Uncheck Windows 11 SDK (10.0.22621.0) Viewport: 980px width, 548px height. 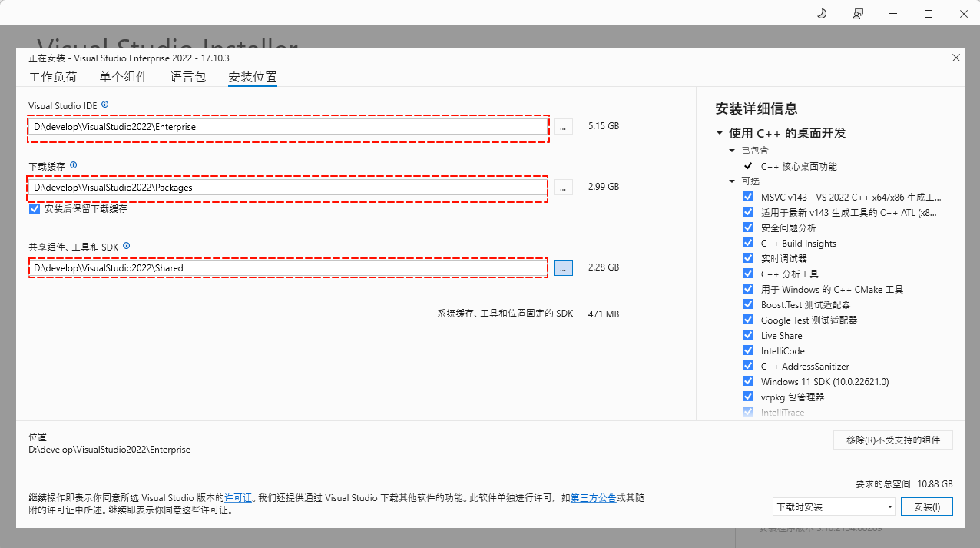click(x=748, y=381)
